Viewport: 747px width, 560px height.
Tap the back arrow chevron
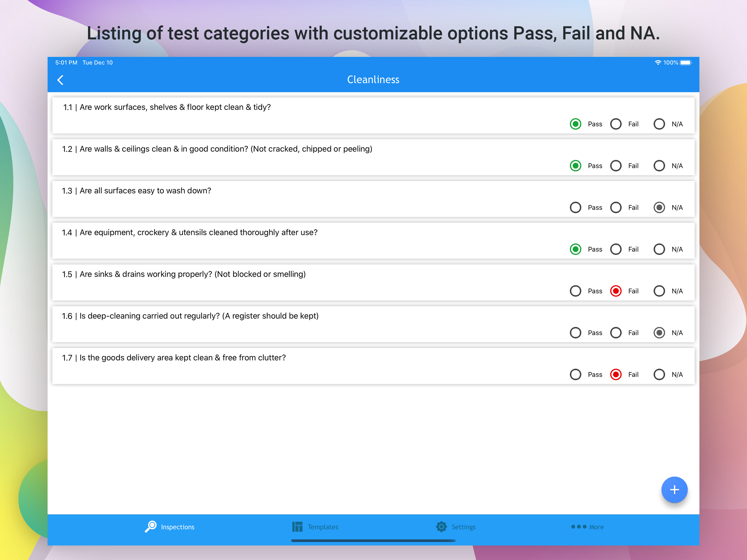pyautogui.click(x=60, y=80)
